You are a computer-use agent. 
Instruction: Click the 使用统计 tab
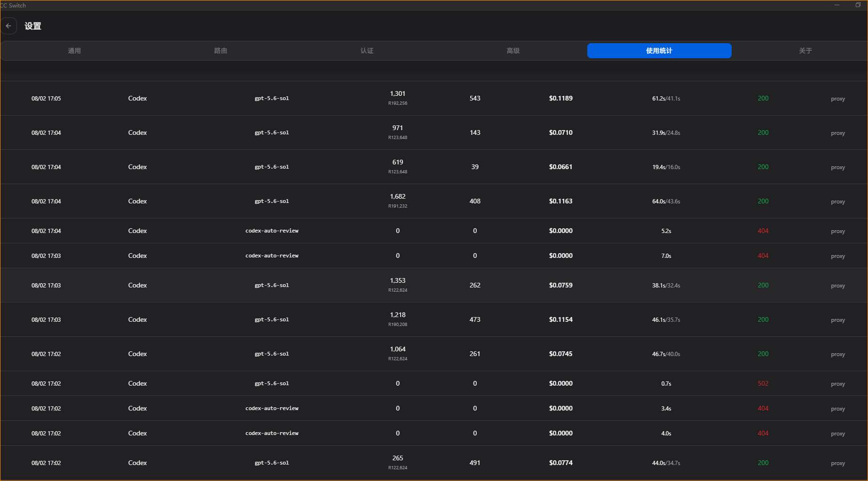pyautogui.click(x=659, y=51)
